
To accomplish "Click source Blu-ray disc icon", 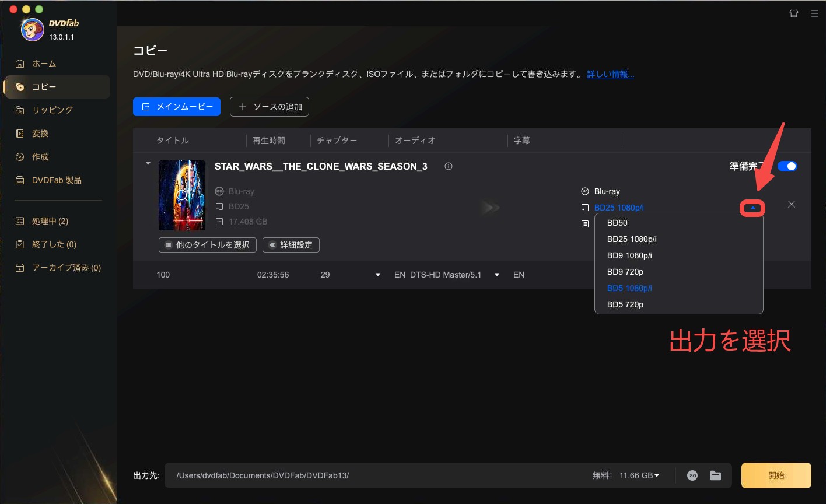I will 219,191.
